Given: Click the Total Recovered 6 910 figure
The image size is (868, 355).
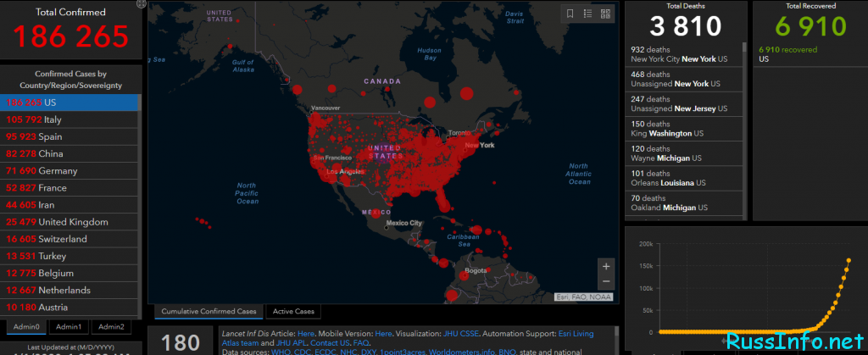Looking at the screenshot, I should click(x=811, y=26).
